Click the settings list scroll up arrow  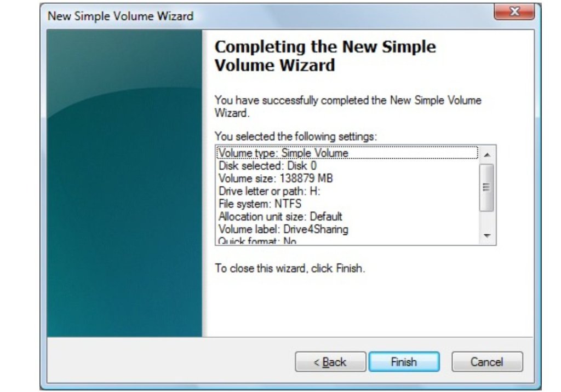(487, 155)
